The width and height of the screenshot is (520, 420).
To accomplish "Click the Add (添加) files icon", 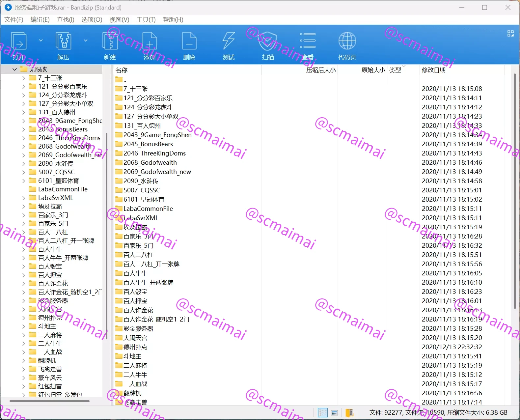I will 150,42.
